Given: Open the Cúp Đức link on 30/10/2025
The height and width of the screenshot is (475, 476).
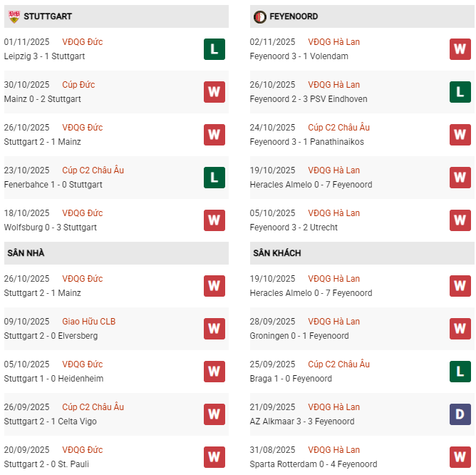Looking at the screenshot, I should pos(78,85).
